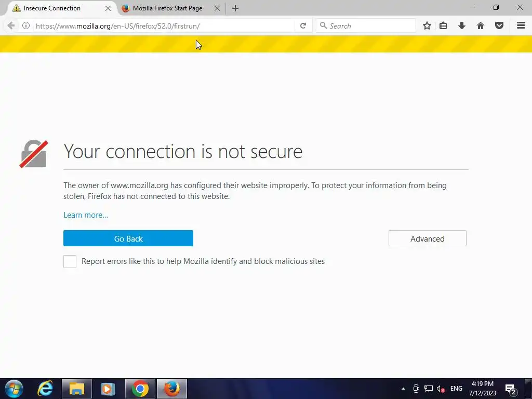Image resolution: width=532 pixels, height=399 pixels.
Task: Minimize the Firefox window
Action: (x=472, y=7)
